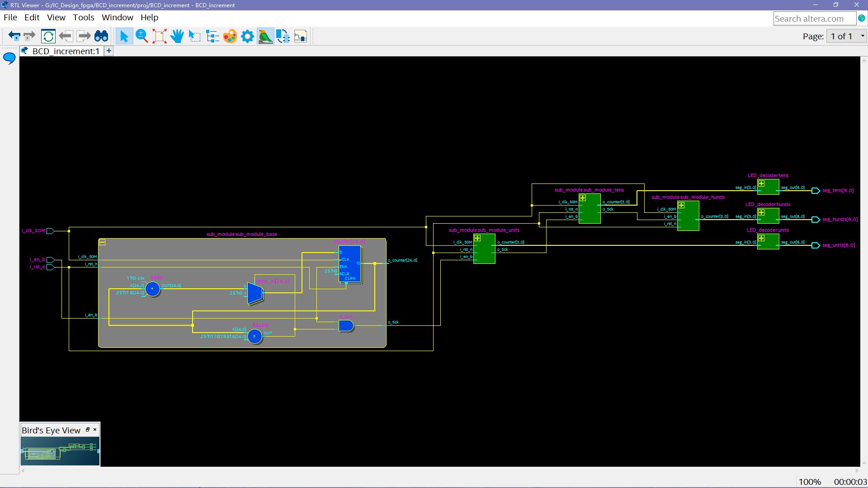The image size is (868, 488).
Task: Expand the sub_module_units block
Action: click(477, 238)
